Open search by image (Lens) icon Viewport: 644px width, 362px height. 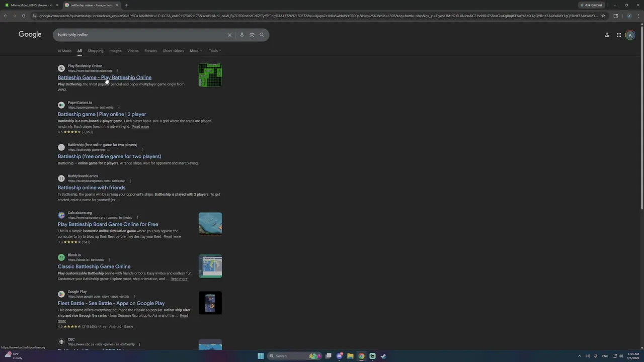coord(252,35)
